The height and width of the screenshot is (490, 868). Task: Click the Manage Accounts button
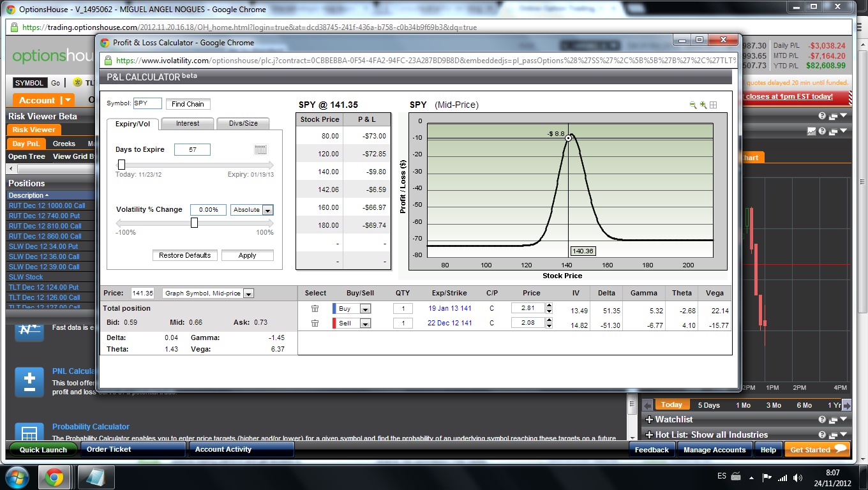pos(715,450)
